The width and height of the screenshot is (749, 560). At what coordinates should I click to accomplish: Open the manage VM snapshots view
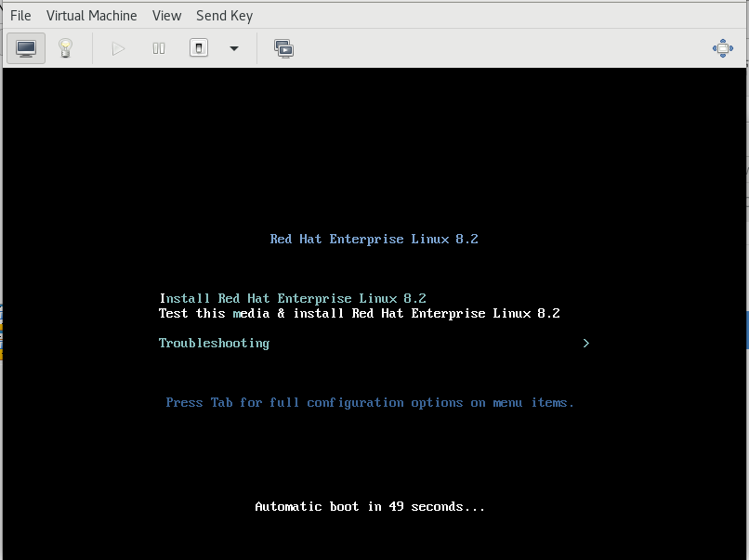point(283,48)
